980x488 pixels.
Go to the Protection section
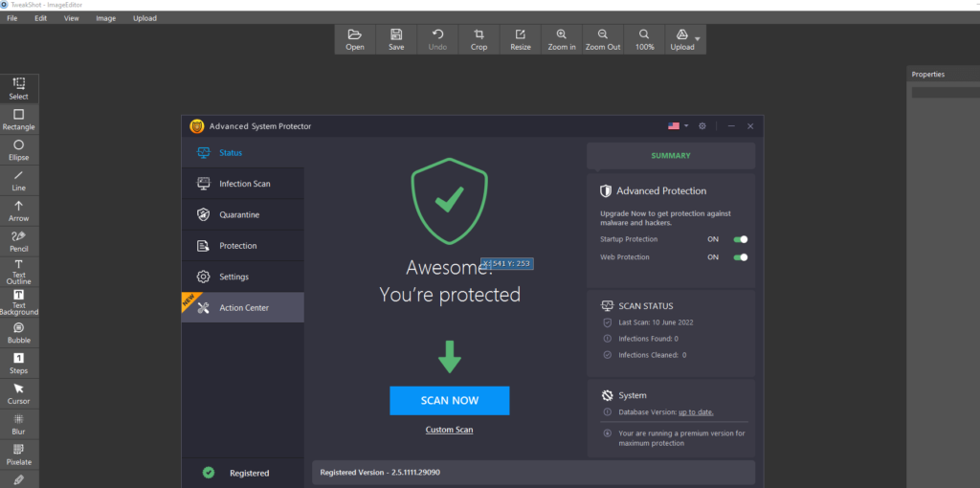click(242, 246)
